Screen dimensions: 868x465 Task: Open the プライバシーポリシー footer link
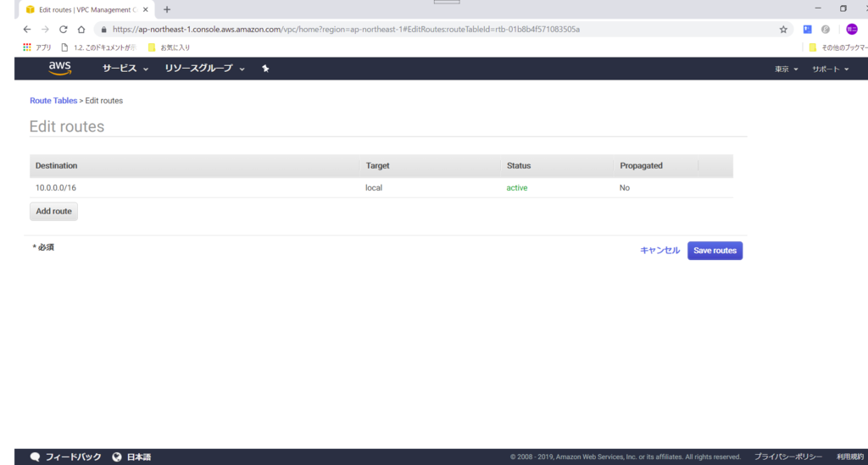click(x=787, y=457)
